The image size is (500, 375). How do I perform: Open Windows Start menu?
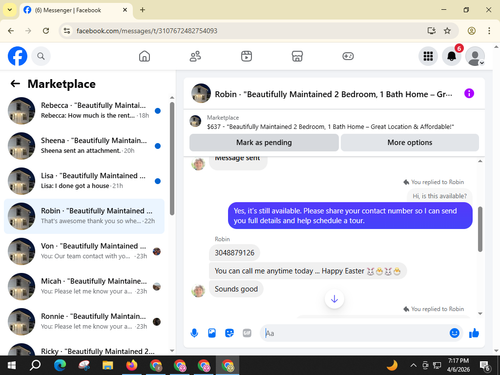(x=12, y=365)
